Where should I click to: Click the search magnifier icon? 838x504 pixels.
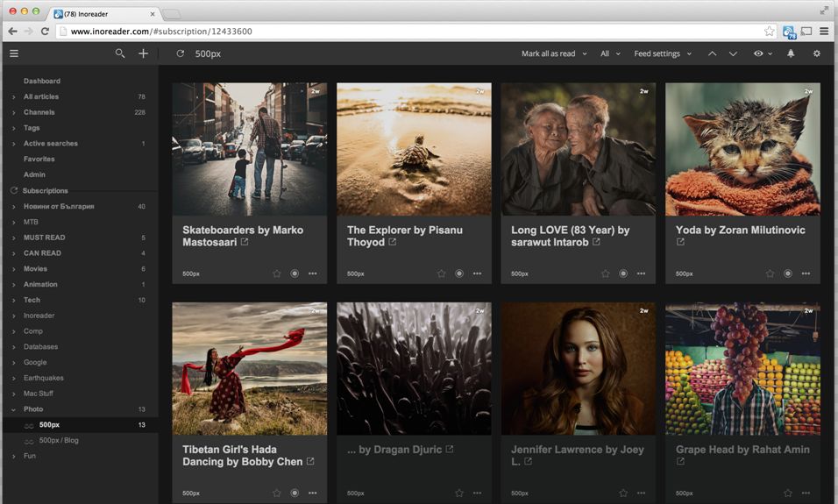120,53
